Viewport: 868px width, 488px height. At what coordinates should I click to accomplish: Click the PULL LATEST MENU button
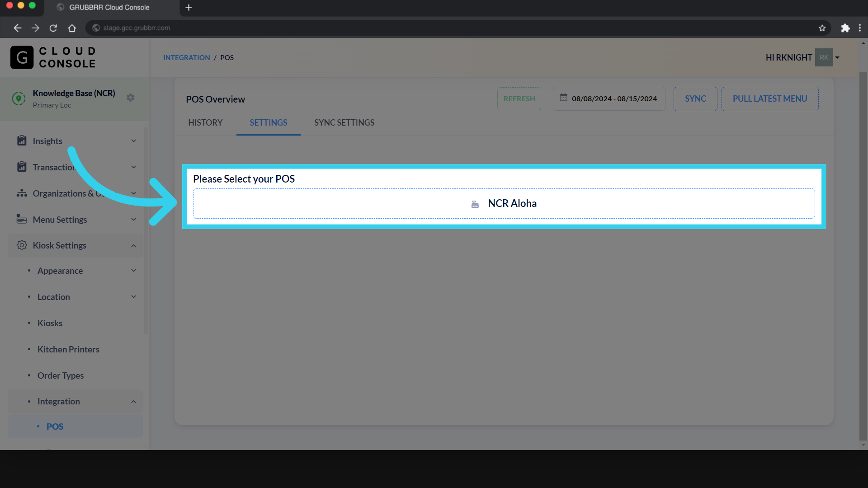click(x=769, y=99)
